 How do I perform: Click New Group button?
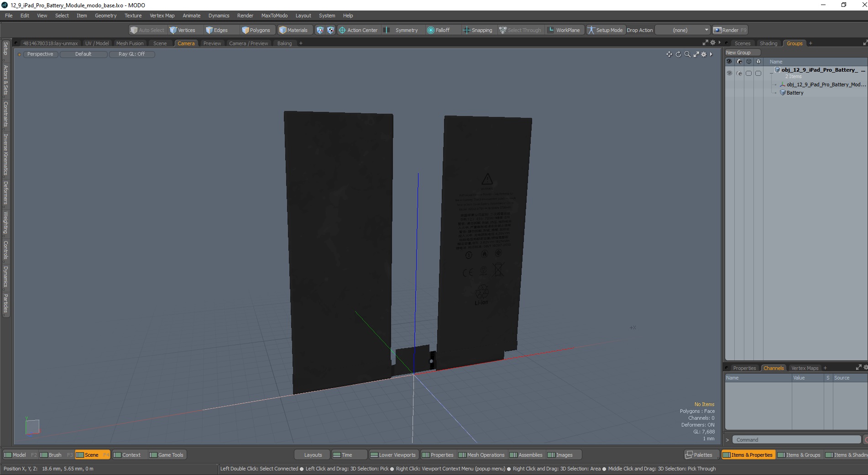[x=743, y=53]
